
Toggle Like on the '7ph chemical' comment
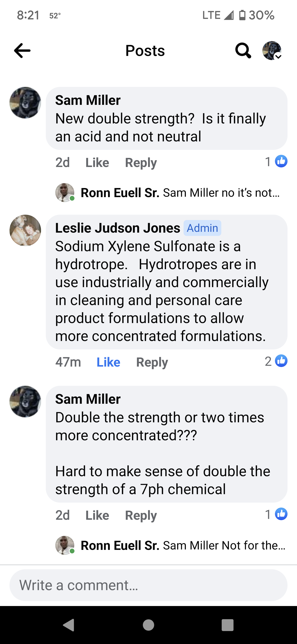click(97, 515)
